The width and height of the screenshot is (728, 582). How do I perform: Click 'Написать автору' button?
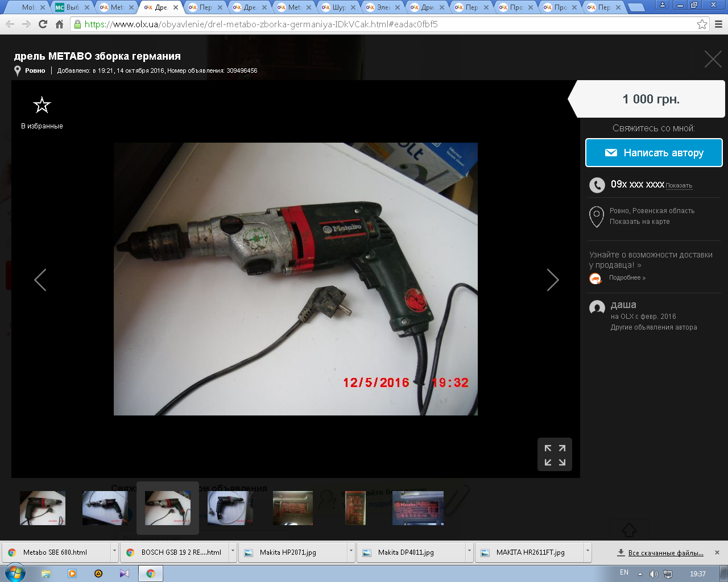[654, 152]
